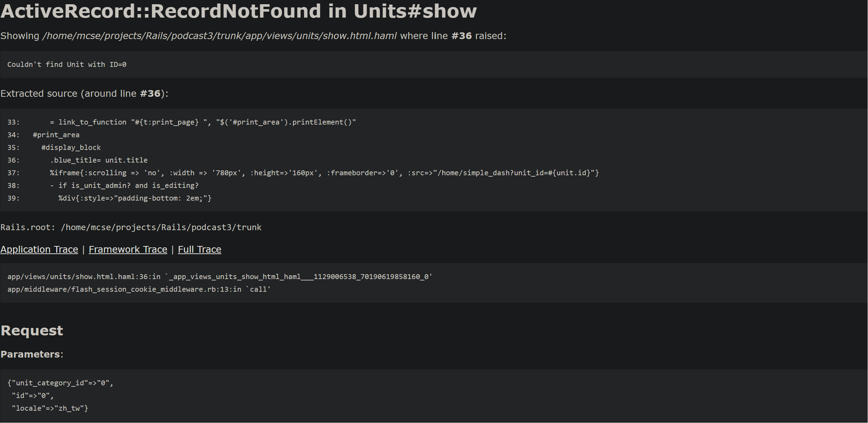The width and height of the screenshot is (868, 423).
Task: Click the flash_session_cookie_middleware.rb trace line
Action: pyautogui.click(x=139, y=289)
